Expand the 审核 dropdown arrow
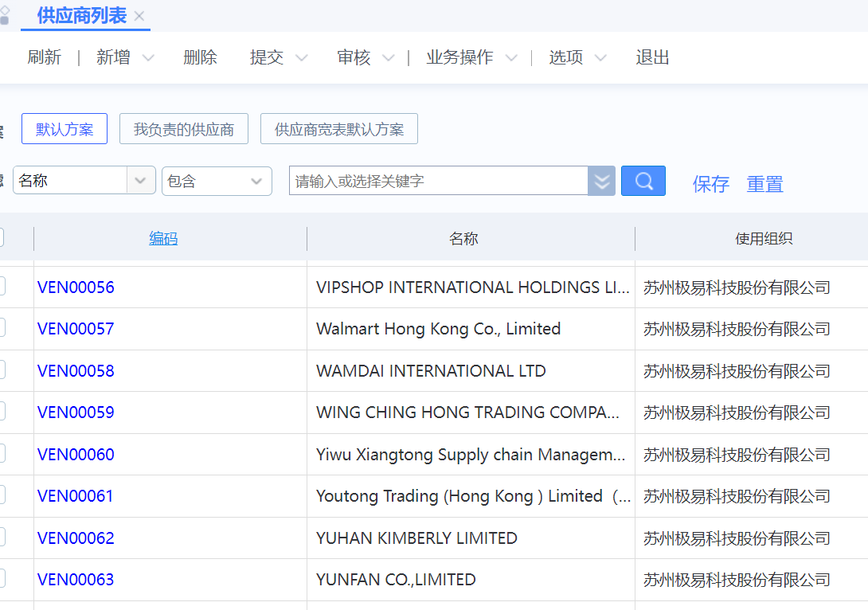The image size is (868, 610). [389, 57]
